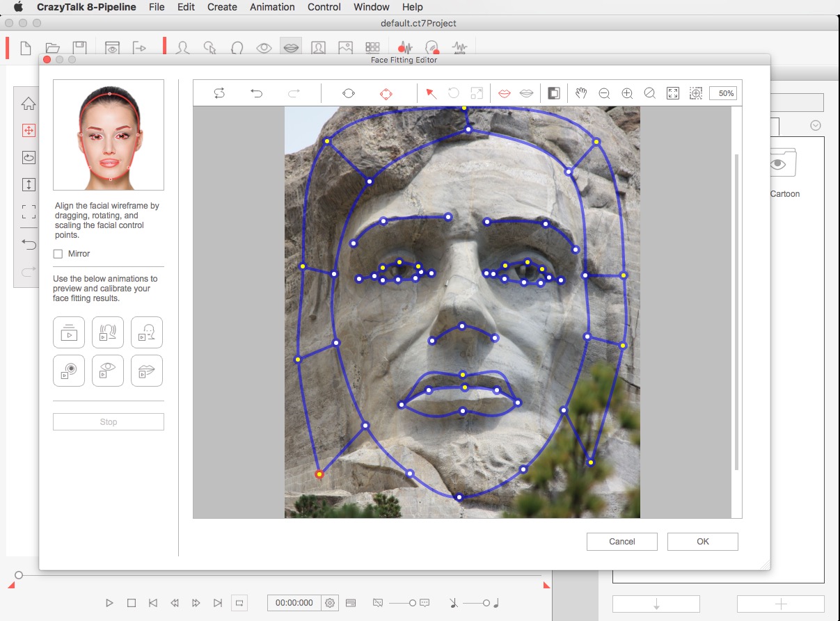This screenshot has height=621, width=840.
Task: Click the eye settings toolbar icon
Action: (264, 48)
